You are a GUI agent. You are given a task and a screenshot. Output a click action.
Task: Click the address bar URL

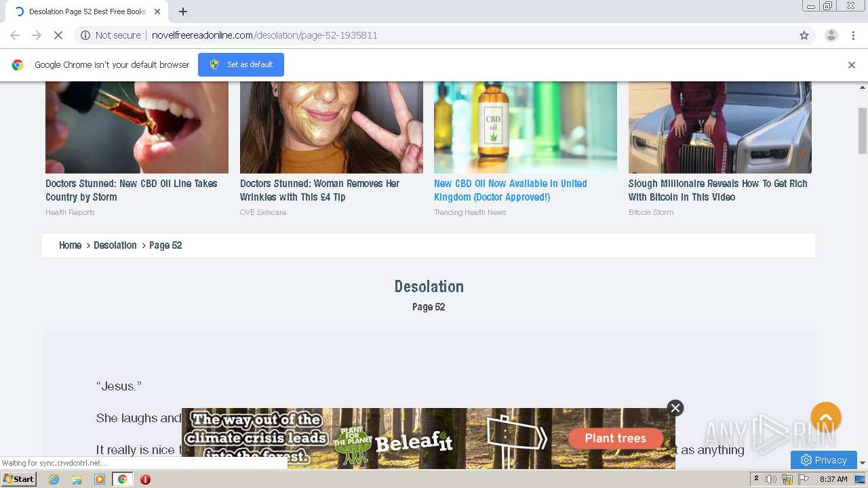[x=264, y=35]
